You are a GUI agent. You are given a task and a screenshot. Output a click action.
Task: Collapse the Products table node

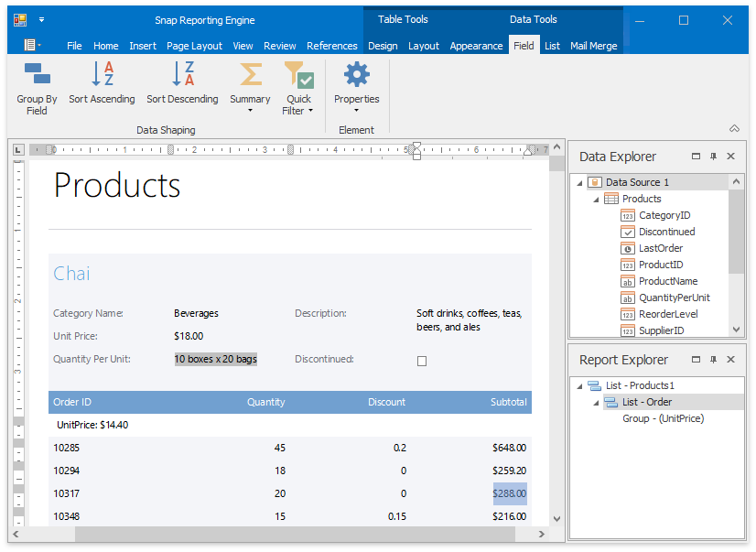[596, 200]
